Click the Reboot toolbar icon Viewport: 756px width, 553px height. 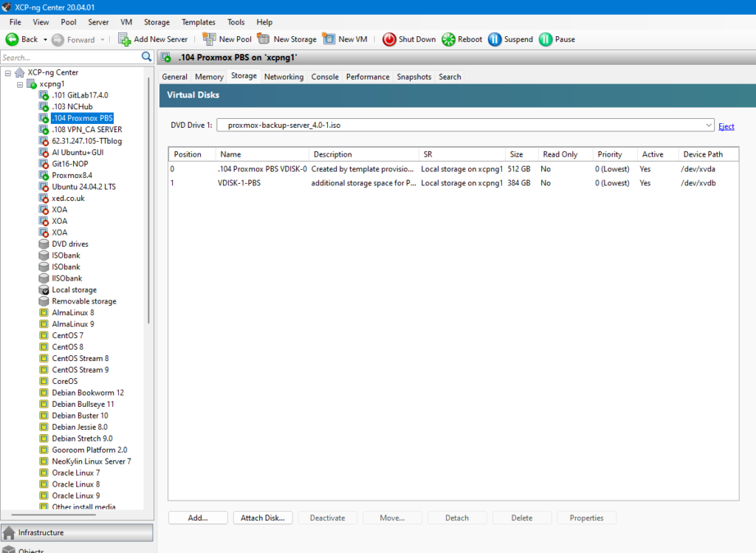[x=449, y=39]
